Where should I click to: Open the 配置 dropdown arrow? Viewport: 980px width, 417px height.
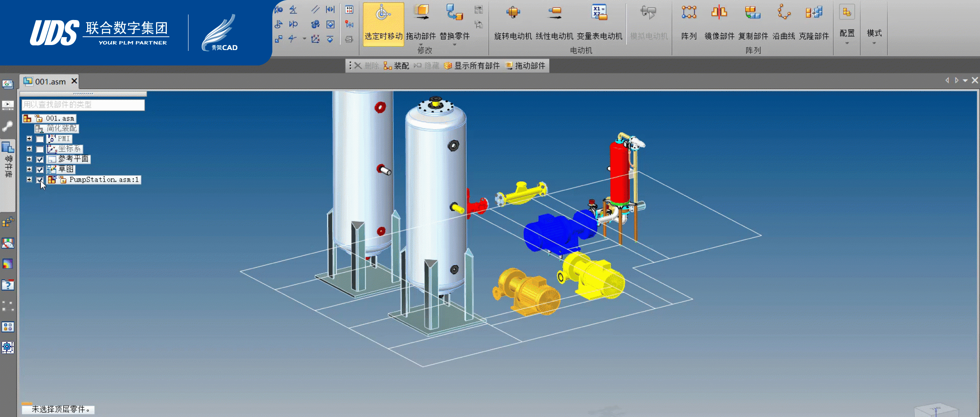click(847, 43)
